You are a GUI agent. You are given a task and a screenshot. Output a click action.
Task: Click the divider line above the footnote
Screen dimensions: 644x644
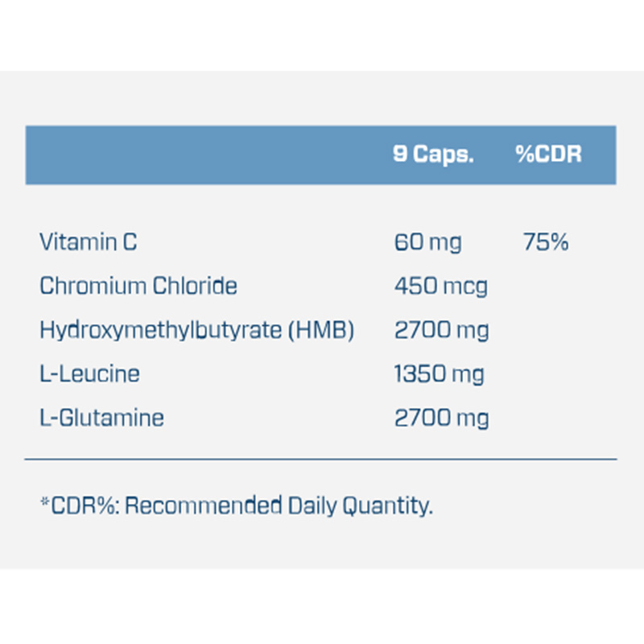(320, 459)
